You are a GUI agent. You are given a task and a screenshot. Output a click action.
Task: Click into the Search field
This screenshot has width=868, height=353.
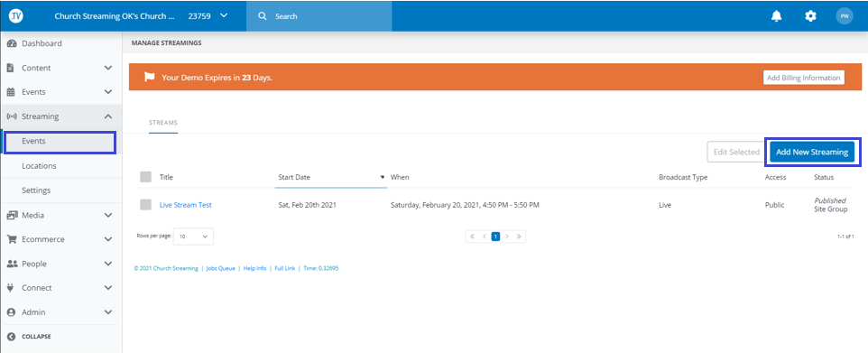[319, 16]
